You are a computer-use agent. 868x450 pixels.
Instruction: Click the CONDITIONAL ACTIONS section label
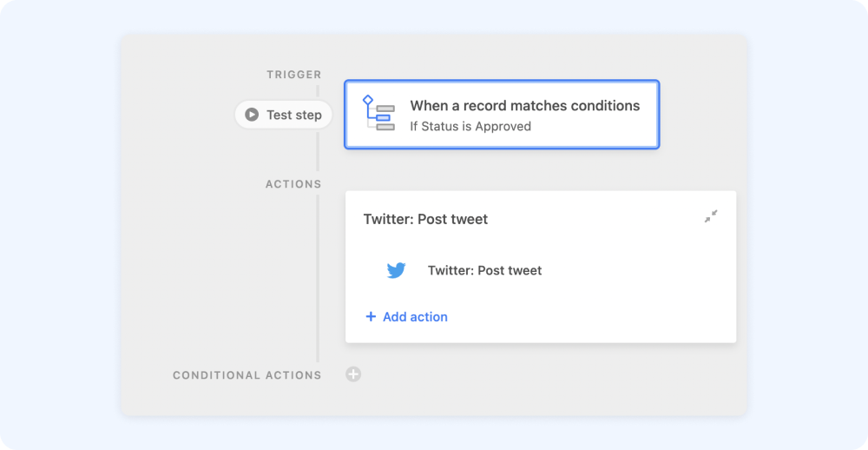coord(247,375)
